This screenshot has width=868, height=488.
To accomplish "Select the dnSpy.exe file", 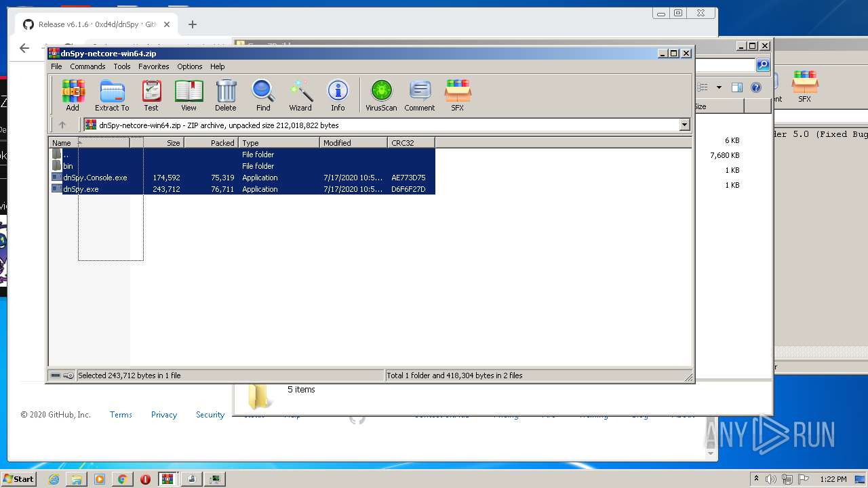I will coord(243,189).
